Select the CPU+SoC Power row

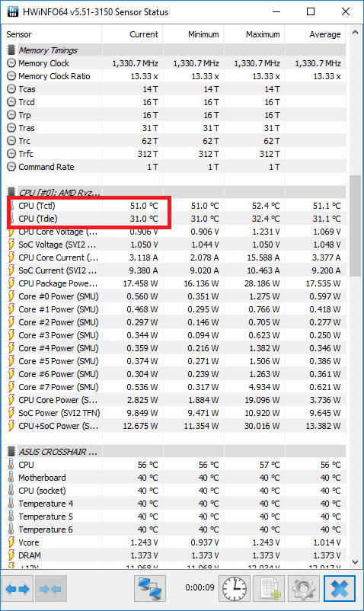[x=174, y=426]
